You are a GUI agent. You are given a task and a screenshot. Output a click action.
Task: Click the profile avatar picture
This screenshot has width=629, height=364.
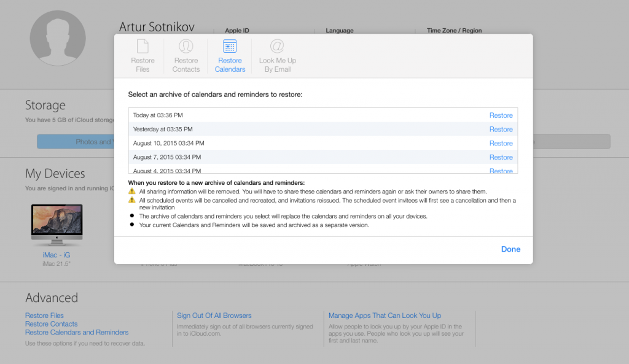point(58,37)
